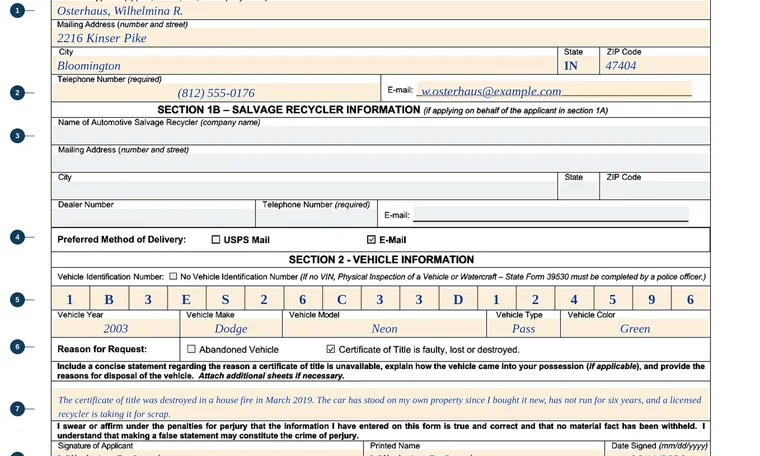760x456 pixels.
Task: Click the Reason for Request label
Action: click(102, 349)
